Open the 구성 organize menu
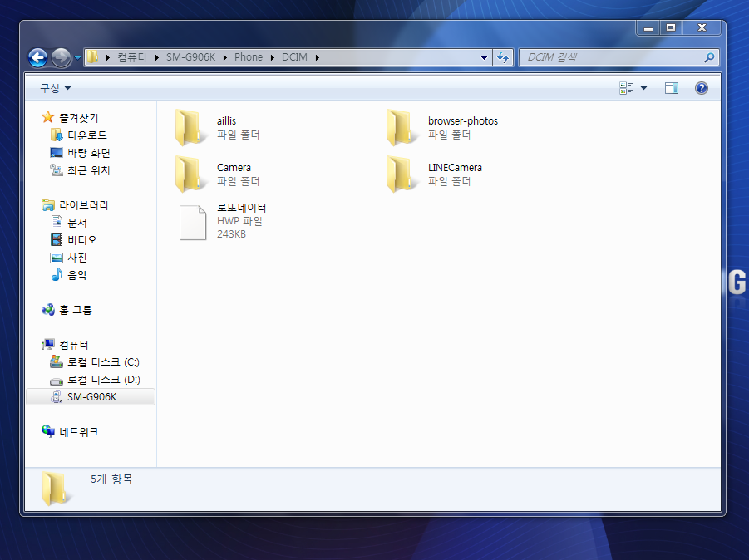 tap(55, 88)
